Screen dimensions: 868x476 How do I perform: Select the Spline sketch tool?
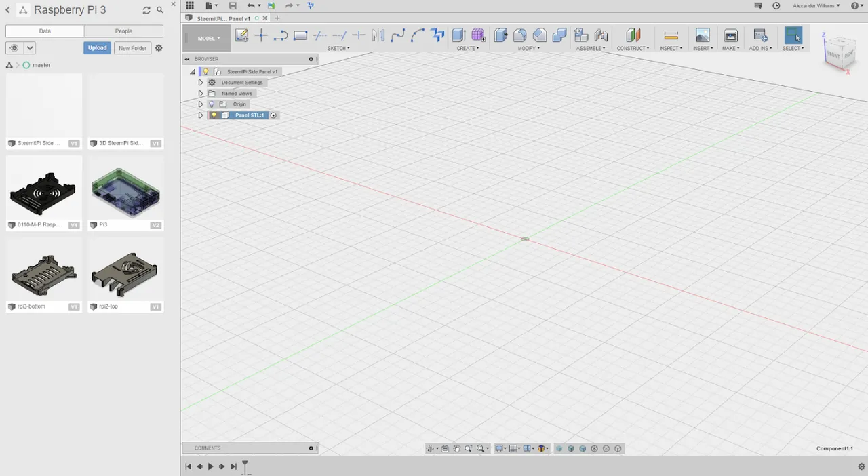[x=398, y=35]
